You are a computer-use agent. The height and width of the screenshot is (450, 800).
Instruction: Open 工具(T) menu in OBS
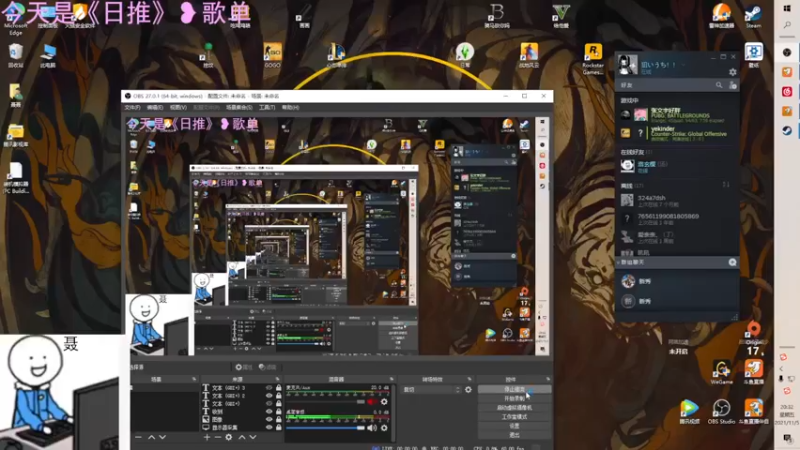267,108
